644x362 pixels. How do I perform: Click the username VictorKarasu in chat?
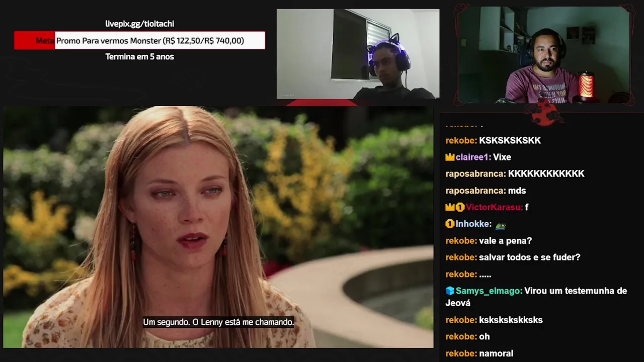coord(494,207)
